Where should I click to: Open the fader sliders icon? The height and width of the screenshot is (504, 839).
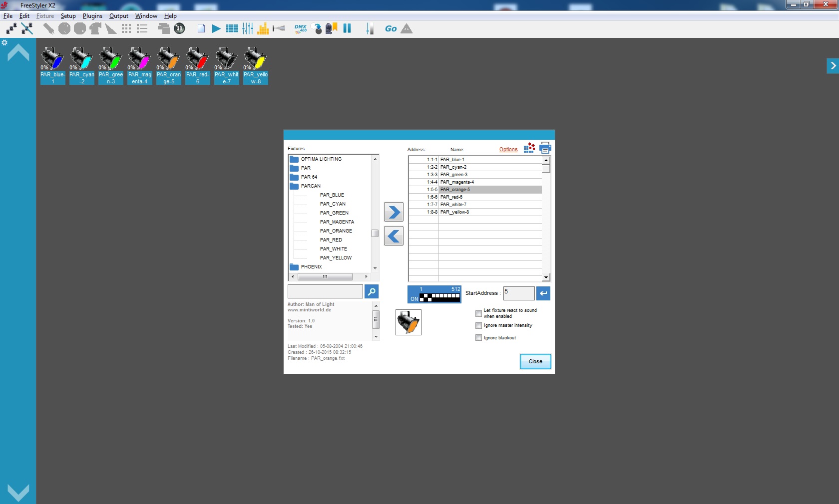click(248, 28)
